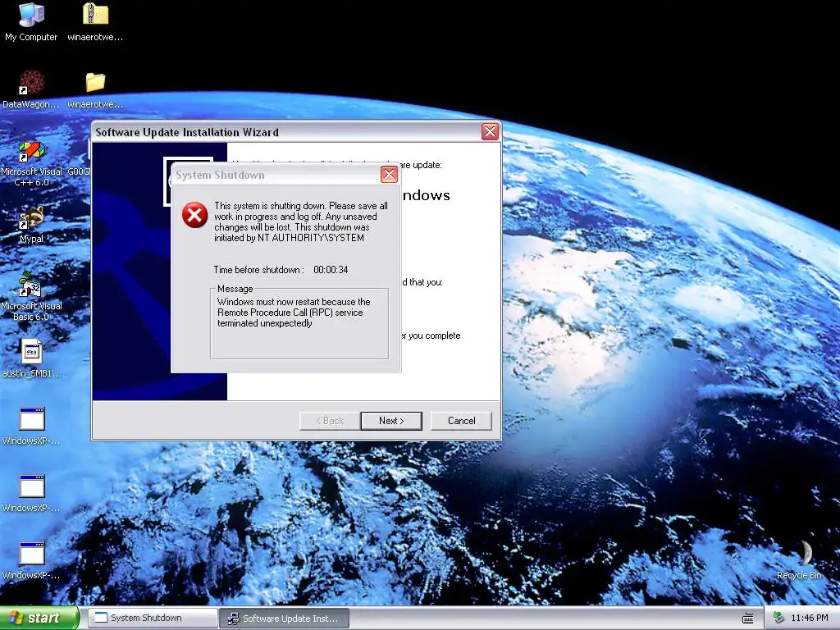The width and height of the screenshot is (840, 630).
Task: Open the Start menu
Action: (x=39, y=619)
